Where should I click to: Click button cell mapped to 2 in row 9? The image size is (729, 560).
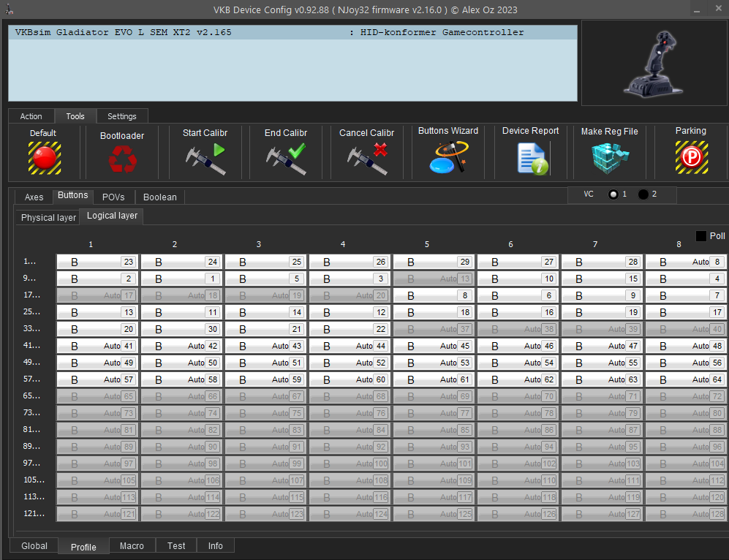[98, 279]
